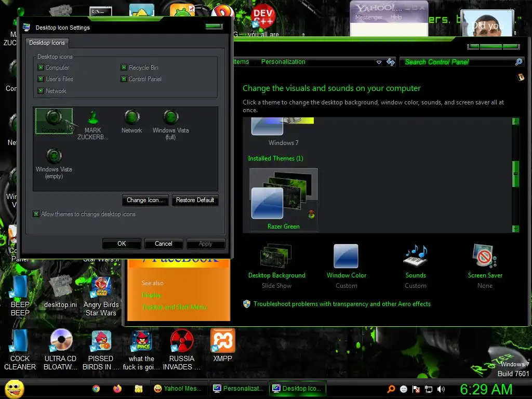This screenshot has width=532, height=399.
Task: Click the greyed Apply button
Action: coord(206,244)
